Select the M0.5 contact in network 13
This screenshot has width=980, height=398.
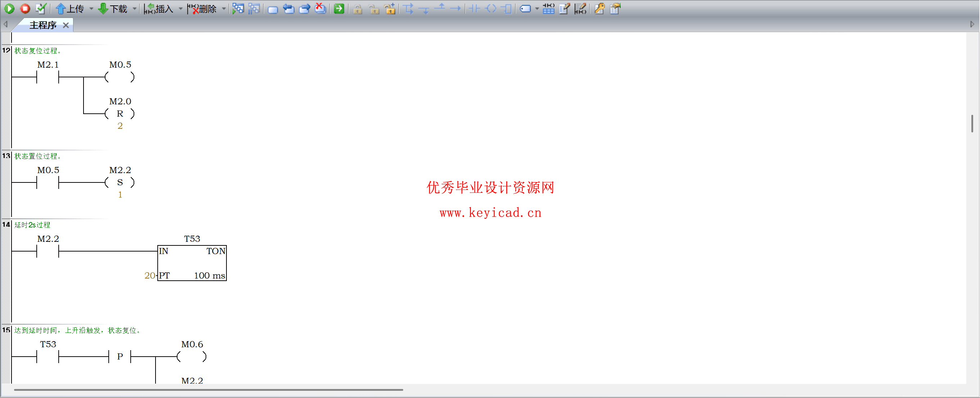48,182
